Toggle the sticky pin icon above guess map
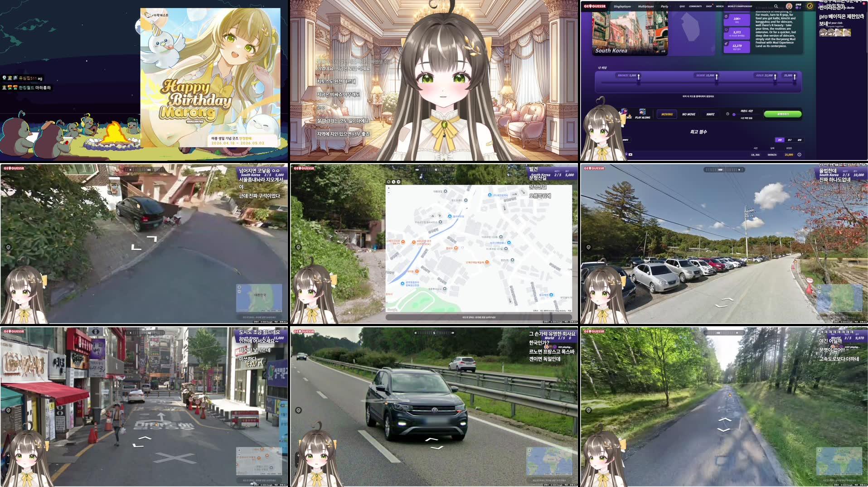The image size is (868, 487). click(388, 182)
